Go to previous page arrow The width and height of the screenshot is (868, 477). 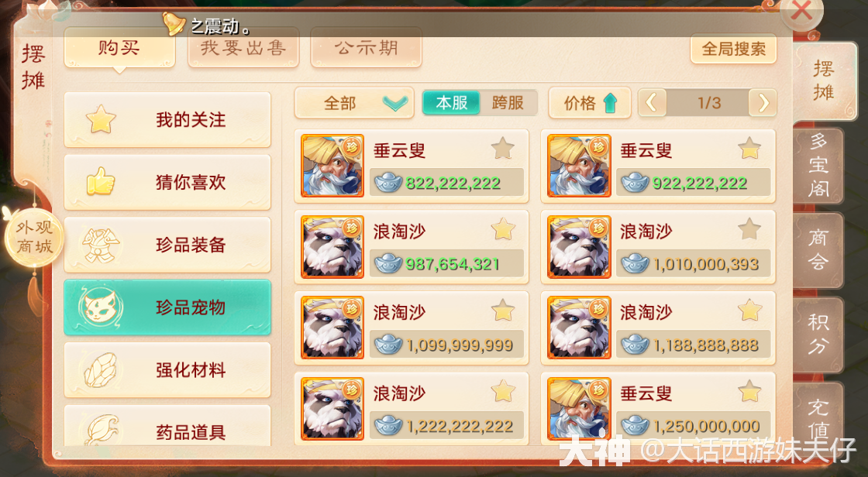tap(652, 103)
